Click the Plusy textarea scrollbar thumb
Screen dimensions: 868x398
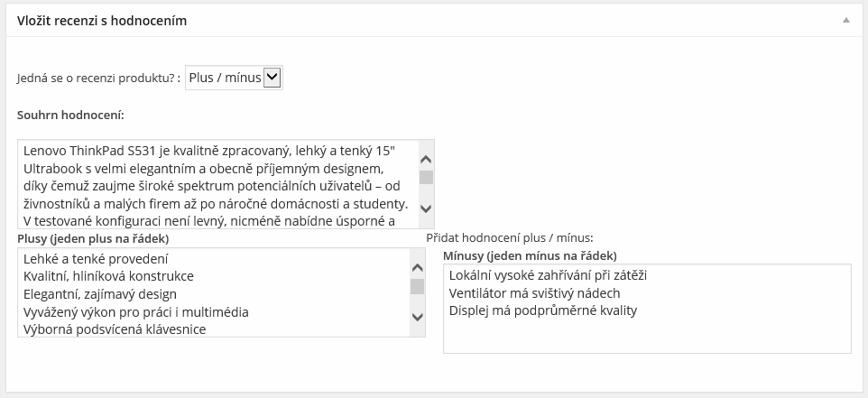(x=417, y=286)
